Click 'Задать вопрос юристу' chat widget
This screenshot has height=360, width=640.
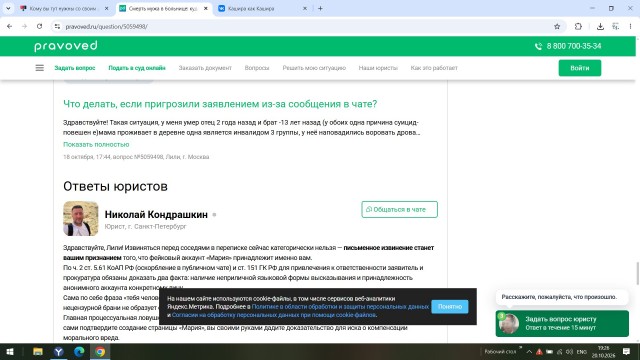562,323
